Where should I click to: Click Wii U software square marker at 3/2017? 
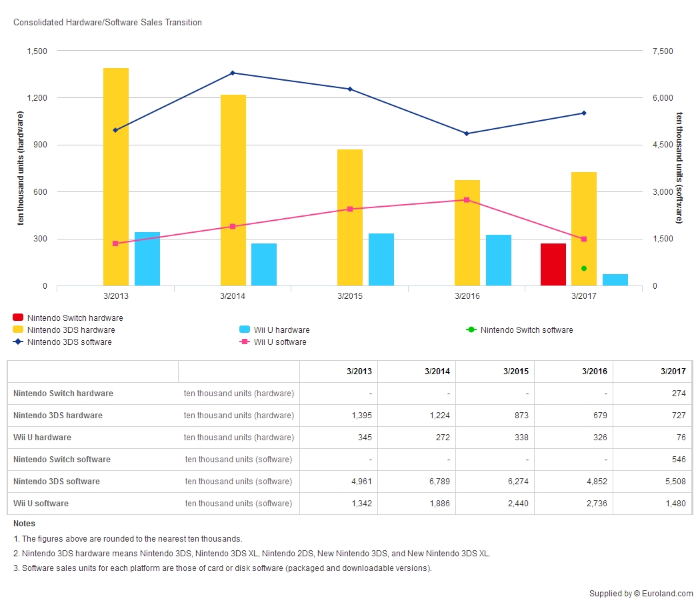[x=584, y=239]
